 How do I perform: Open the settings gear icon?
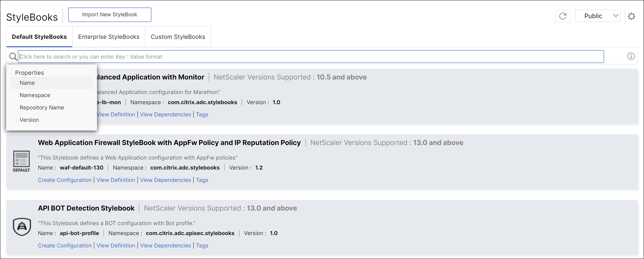(x=631, y=16)
